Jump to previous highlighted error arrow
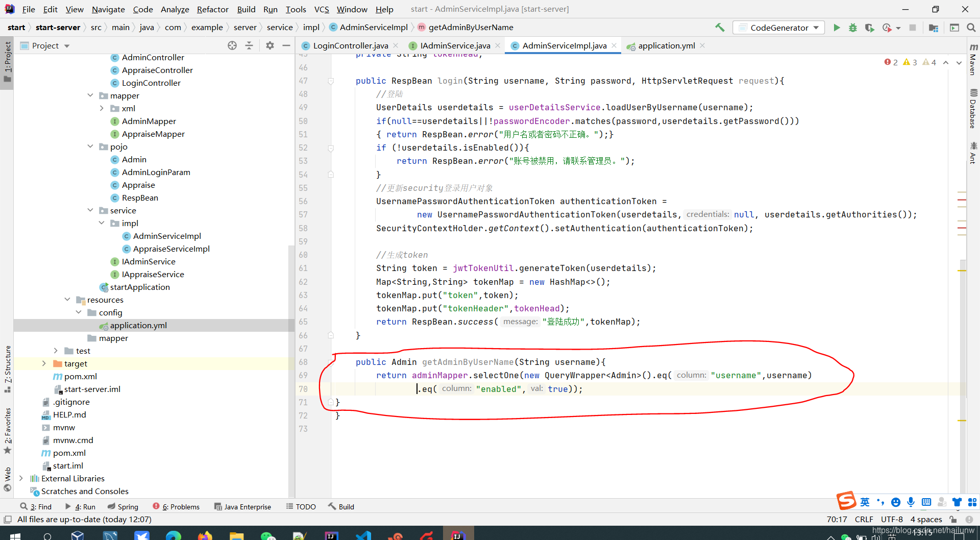The width and height of the screenshot is (980, 540). (x=946, y=62)
